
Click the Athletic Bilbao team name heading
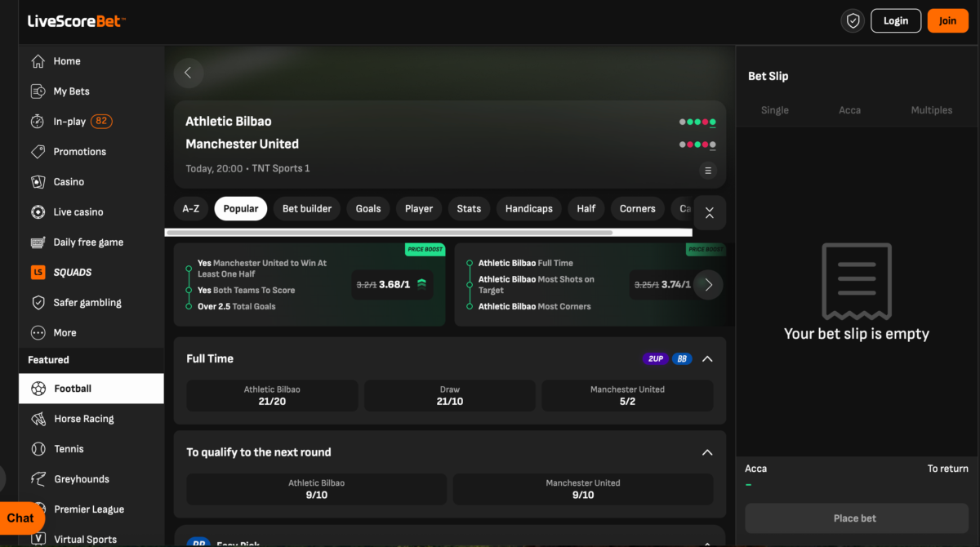pyautogui.click(x=229, y=122)
